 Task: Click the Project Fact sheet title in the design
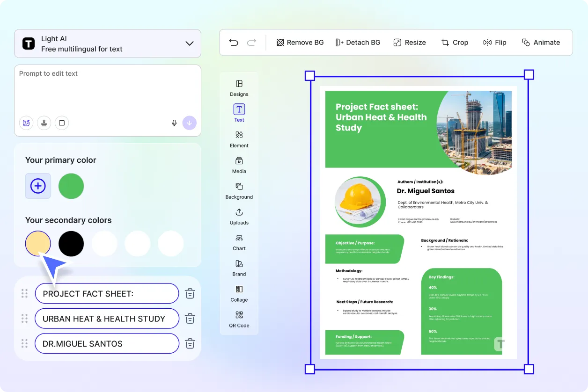click(381, 117)
